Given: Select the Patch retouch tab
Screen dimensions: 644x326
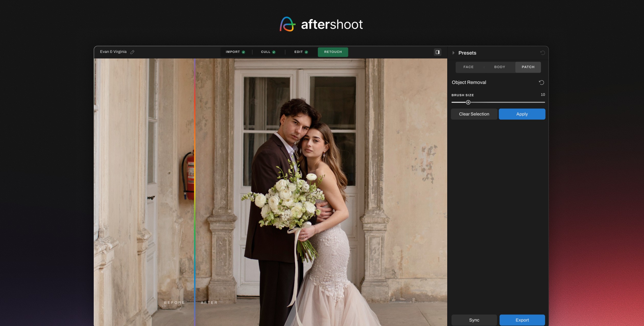Looking at the screenshot, I should pyautogui.click(x=528, y=67).
